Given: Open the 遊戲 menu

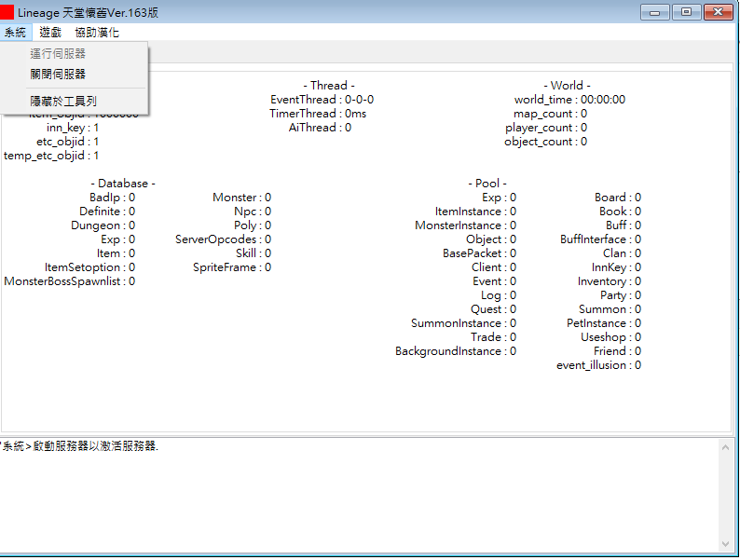Looking at the screenshot, I should point(50,32).
